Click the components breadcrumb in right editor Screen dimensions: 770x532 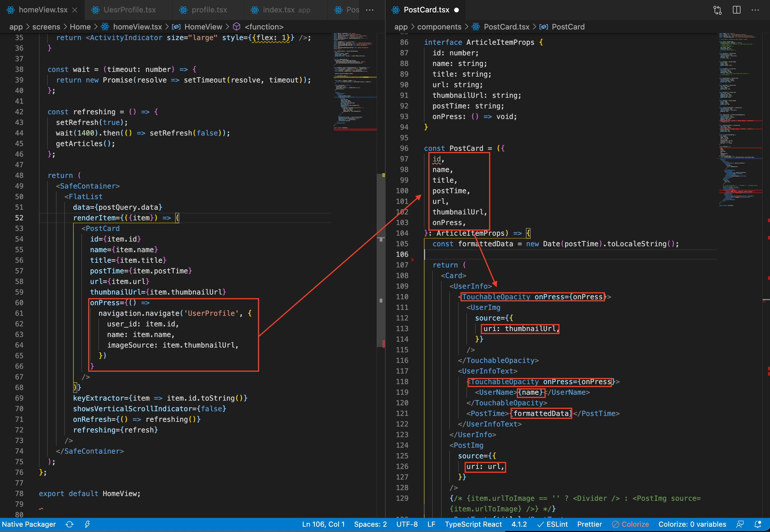(x=439, y=27)
